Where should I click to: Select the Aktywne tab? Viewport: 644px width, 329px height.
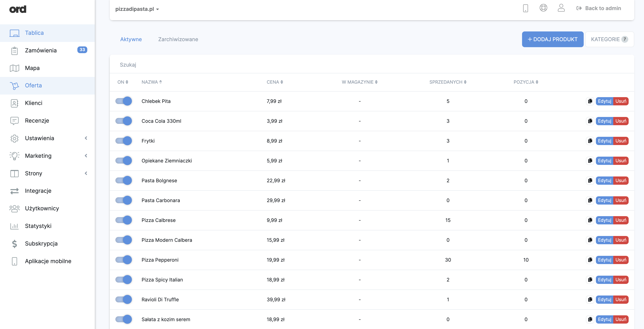coord(131,39)
